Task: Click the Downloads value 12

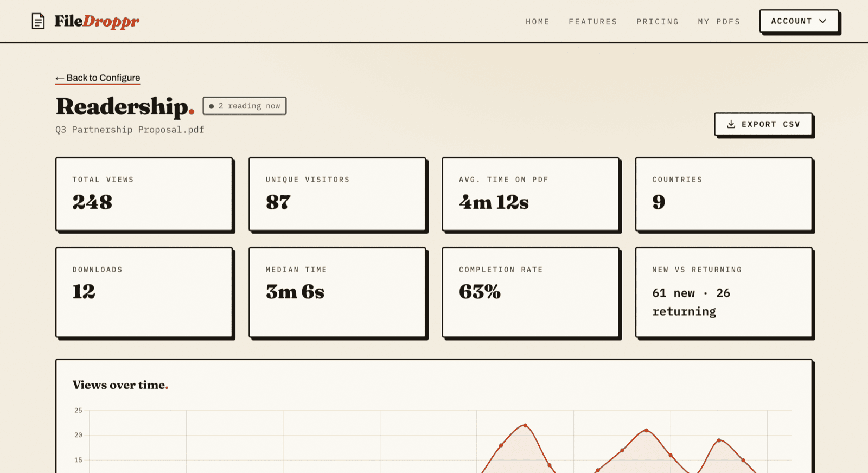Action: point(84,292)
